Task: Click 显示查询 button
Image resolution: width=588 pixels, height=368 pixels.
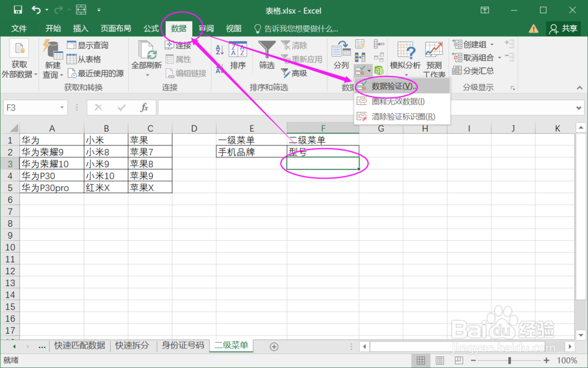Action: pos(88,45)
